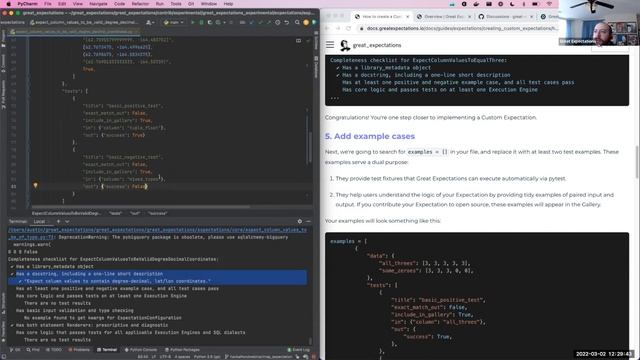The height and width of the screenshot is (360, 640).
Task: Click the Run with Coverage icon
Action: click(209, 22)
